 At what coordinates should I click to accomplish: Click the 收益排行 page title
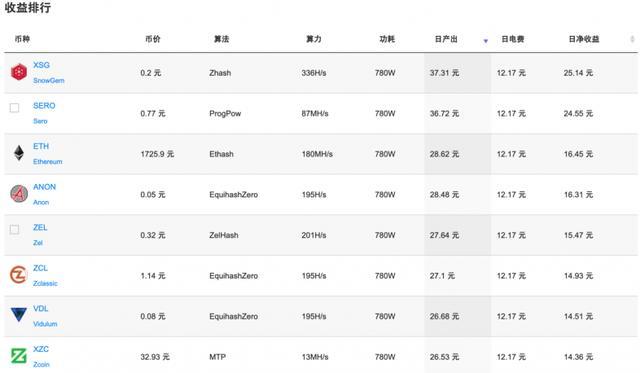pyautogui.click(x=28, y=7)
